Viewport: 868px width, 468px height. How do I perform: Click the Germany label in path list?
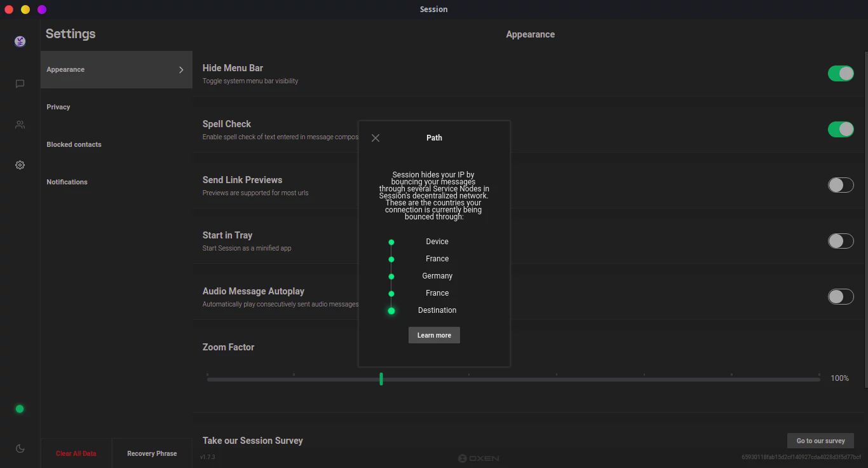pos(437,276)
